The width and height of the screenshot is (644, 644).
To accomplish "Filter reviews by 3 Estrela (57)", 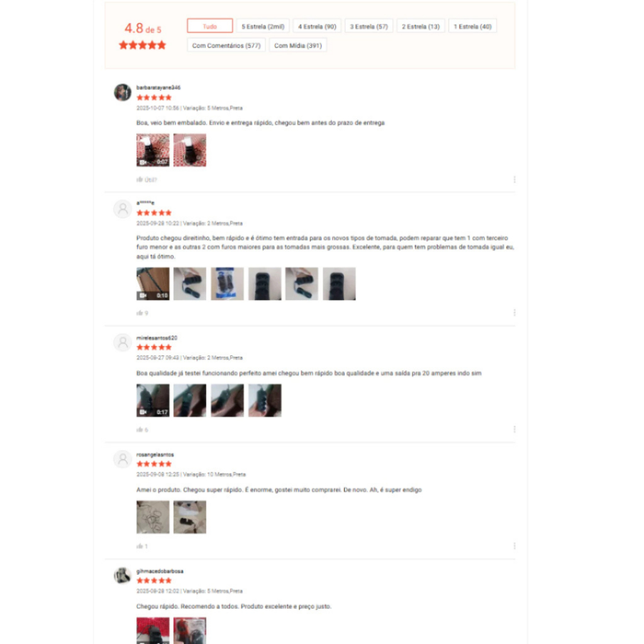I will point(369,26).
